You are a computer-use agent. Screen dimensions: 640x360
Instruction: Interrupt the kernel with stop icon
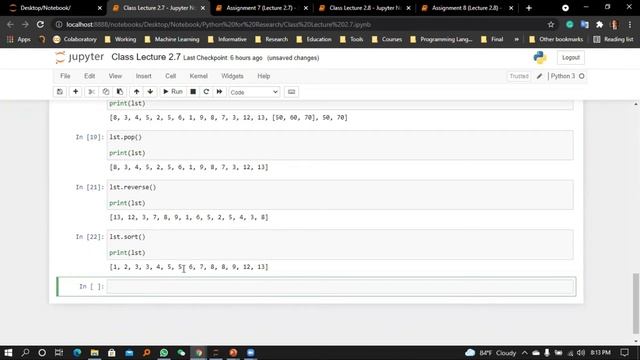(193, 92)
